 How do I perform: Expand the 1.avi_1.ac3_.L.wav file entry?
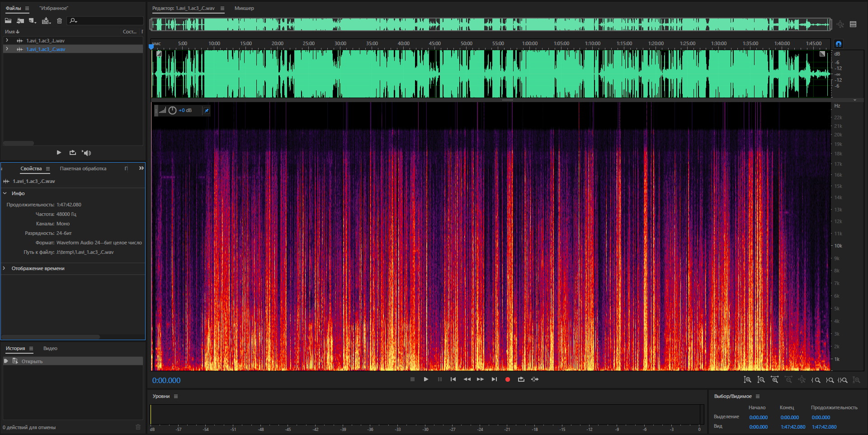pyautogui.click(x=7, y=41)
